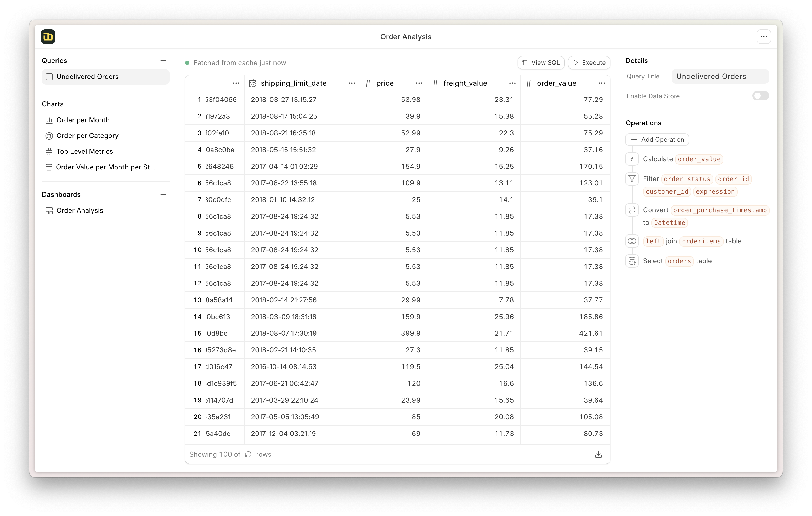The image size is (812, 516).
Task: Click the Execute query button
Action: pyautogui.click(x=589, y=62)
